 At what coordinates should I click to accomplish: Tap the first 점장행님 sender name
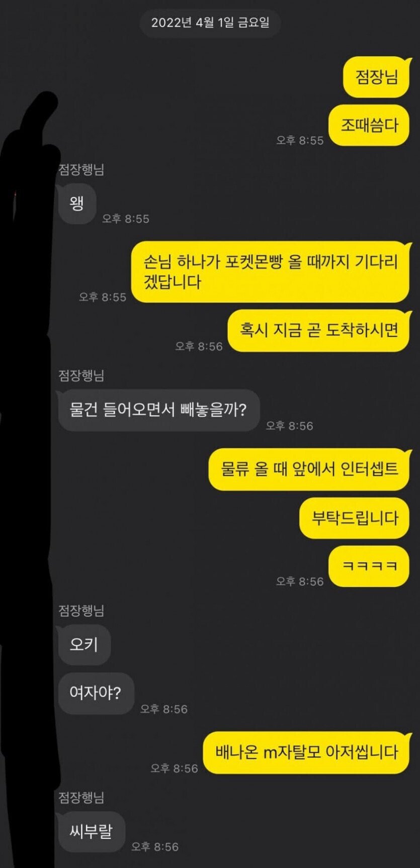pos(81,169)
